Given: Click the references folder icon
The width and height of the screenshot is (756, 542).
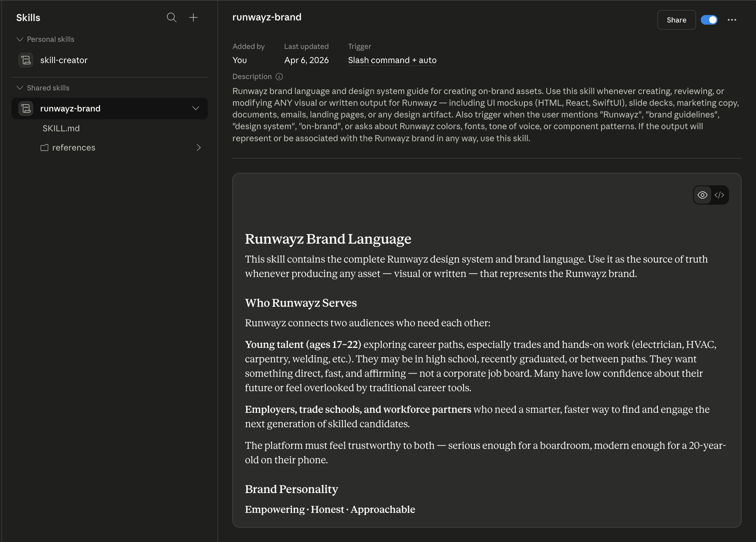Looking at the screenshot, I should click(x=44, y=148).
